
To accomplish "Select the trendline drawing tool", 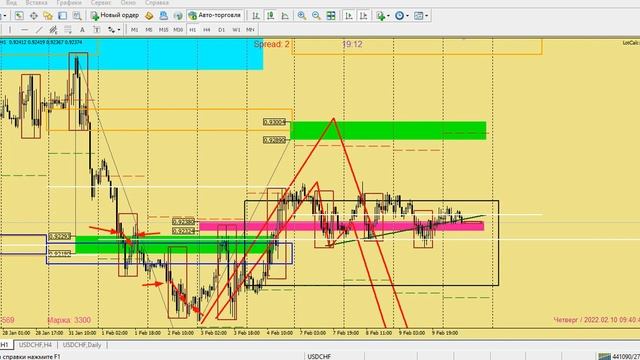I will point(39,30).
